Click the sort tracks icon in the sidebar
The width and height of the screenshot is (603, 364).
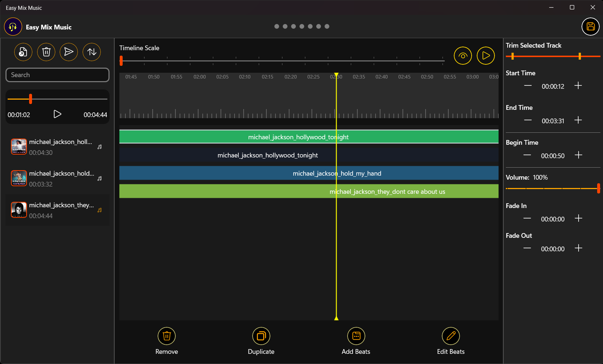91,52
